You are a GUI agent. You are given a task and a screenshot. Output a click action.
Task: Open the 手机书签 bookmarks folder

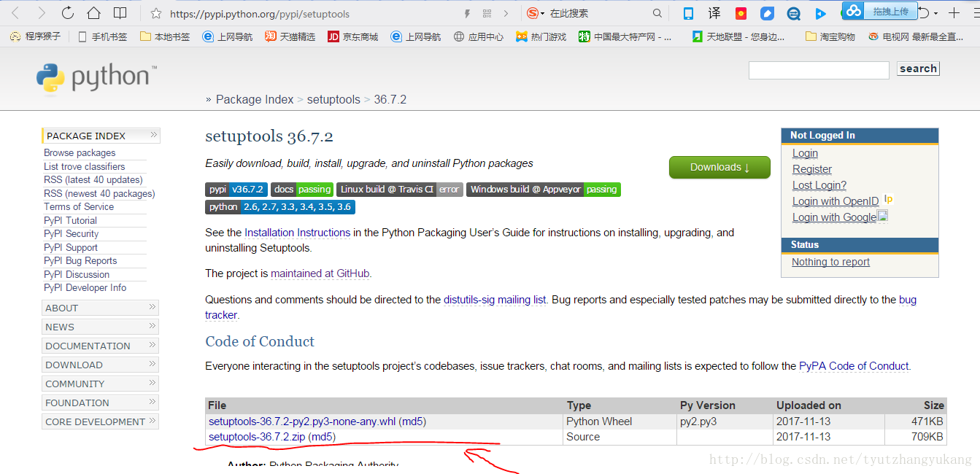click(102, 36)
